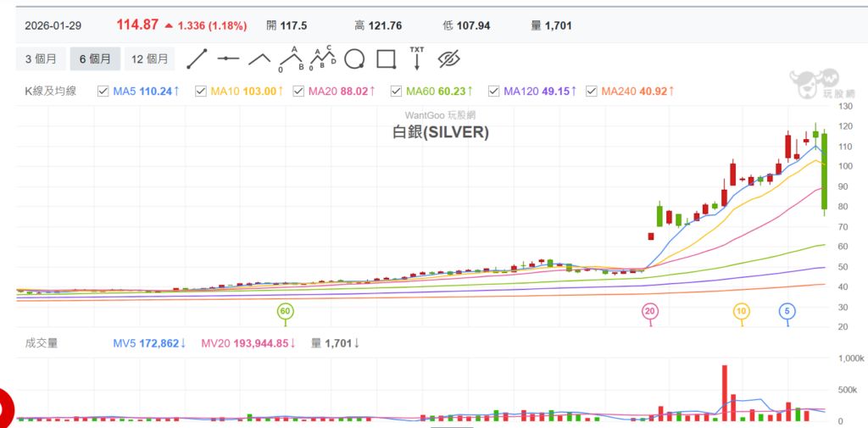Click the green 60 marker on timeline

[286, 312]
